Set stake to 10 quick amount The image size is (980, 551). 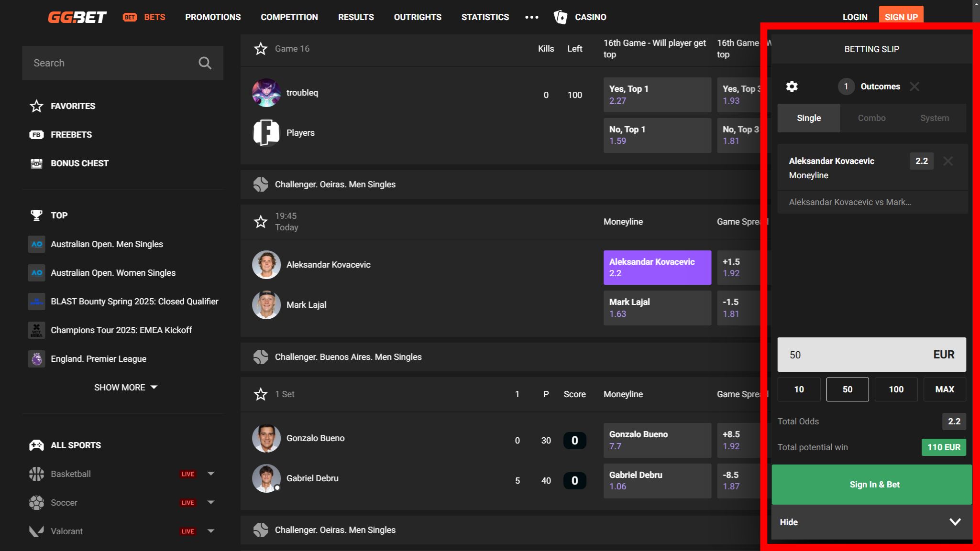pos(799,389)
